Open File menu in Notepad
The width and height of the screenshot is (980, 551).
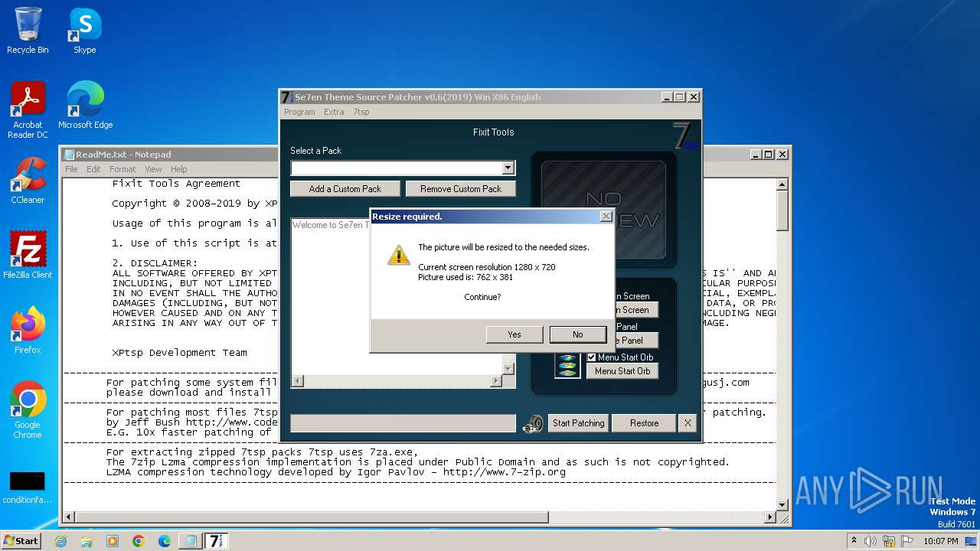(x=71, y=169)
